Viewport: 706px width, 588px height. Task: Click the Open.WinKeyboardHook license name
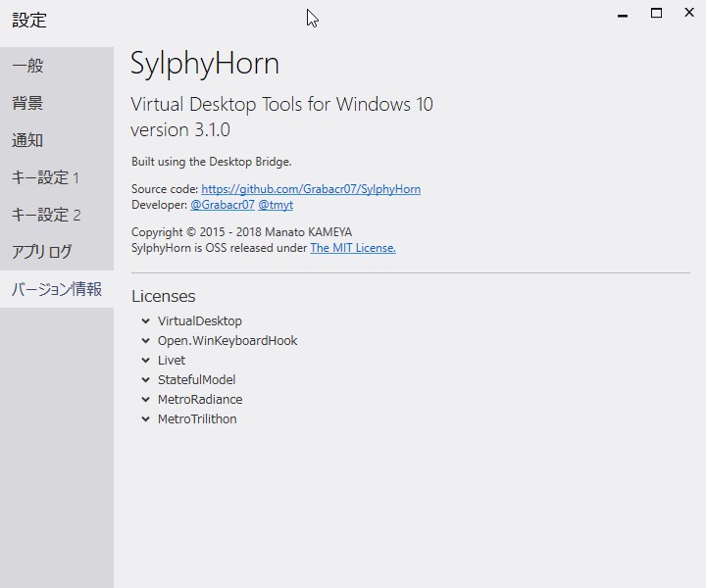[227, 341]
